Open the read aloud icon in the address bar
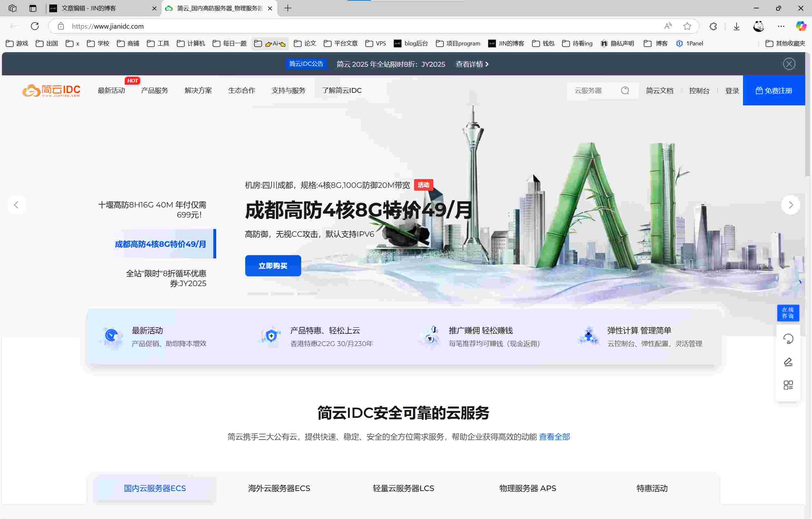This screenshot has height=519, width=812. coord(668,26)
